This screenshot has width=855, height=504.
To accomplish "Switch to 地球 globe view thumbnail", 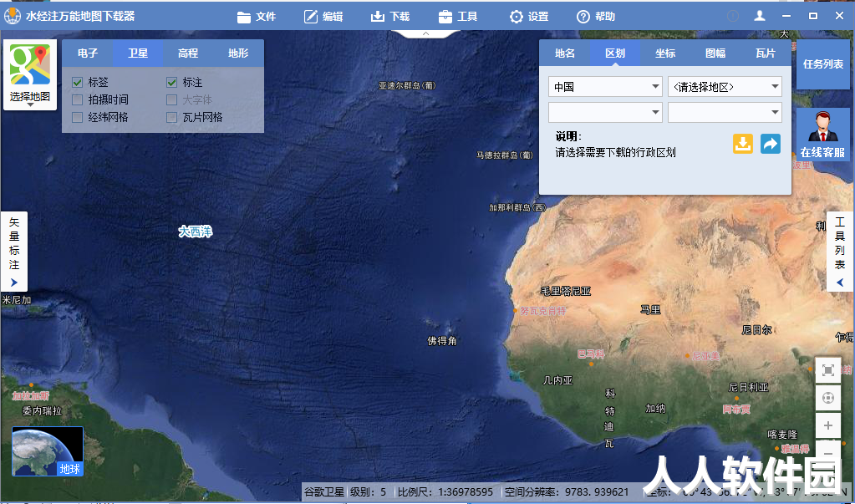I will click(48, 451).
